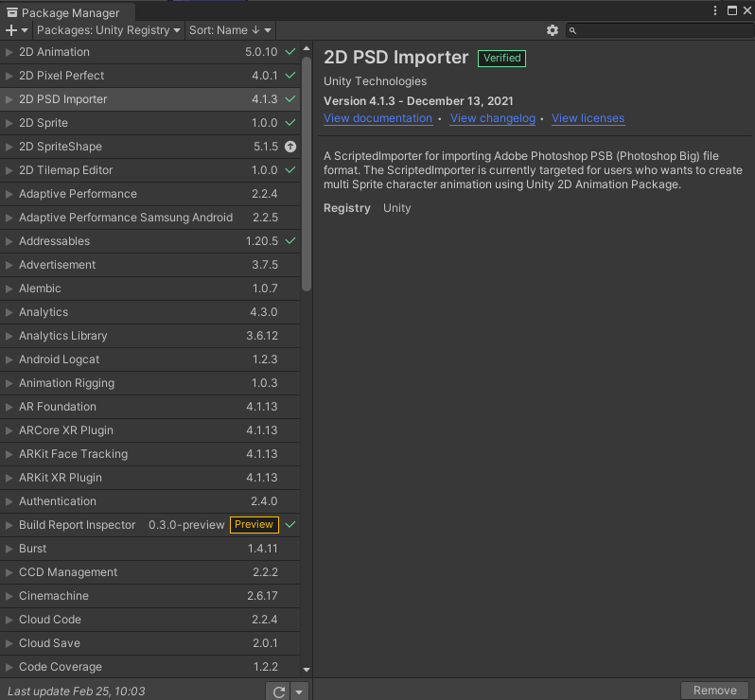755x700 pixels.
Task: Click the search magnifier icon
Action: click(572, 31)
